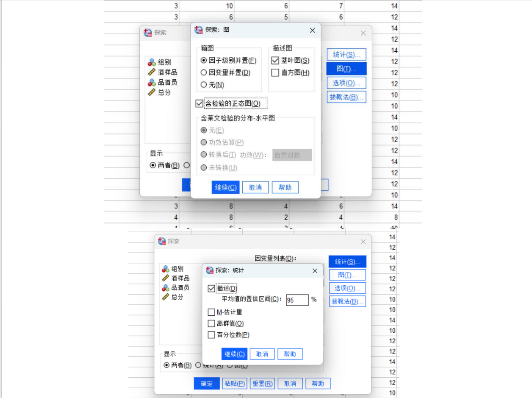Open 图(T)... beside the 探索: 统计 dialog
532x398 pixels.
click(347, 275)
